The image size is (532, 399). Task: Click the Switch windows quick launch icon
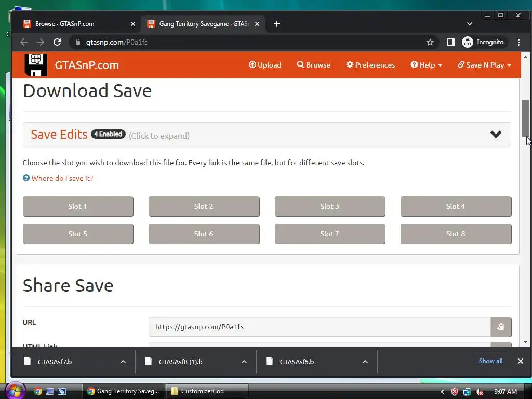pyautogui.click(x=62, y=391)
